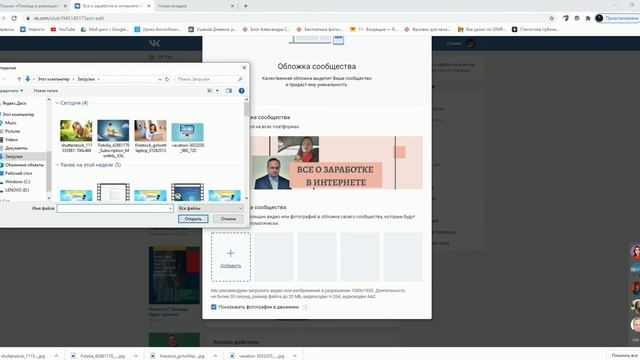Close the file open dialog with X

(x=244, y=67)
